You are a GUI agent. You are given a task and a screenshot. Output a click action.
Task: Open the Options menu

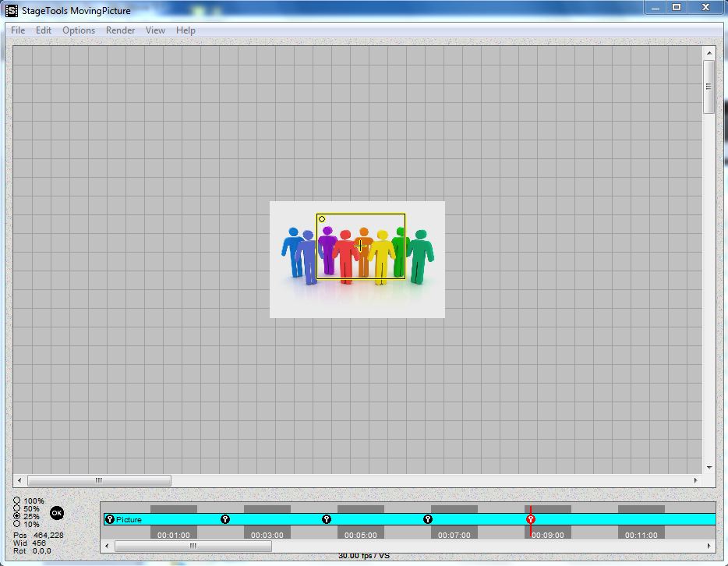(79, 30)
